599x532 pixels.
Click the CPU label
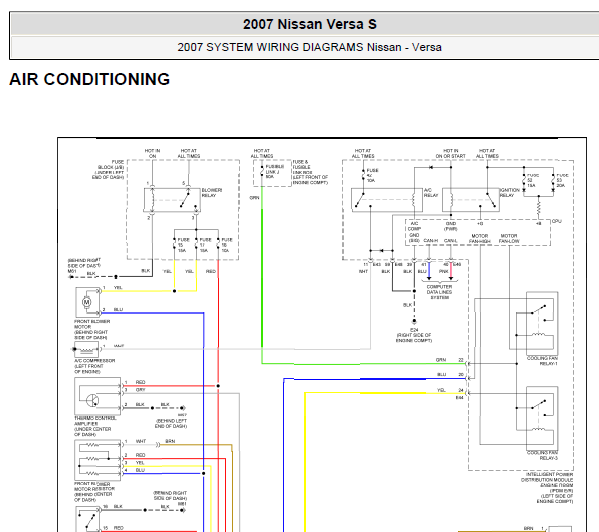click(x=557, y=222)
